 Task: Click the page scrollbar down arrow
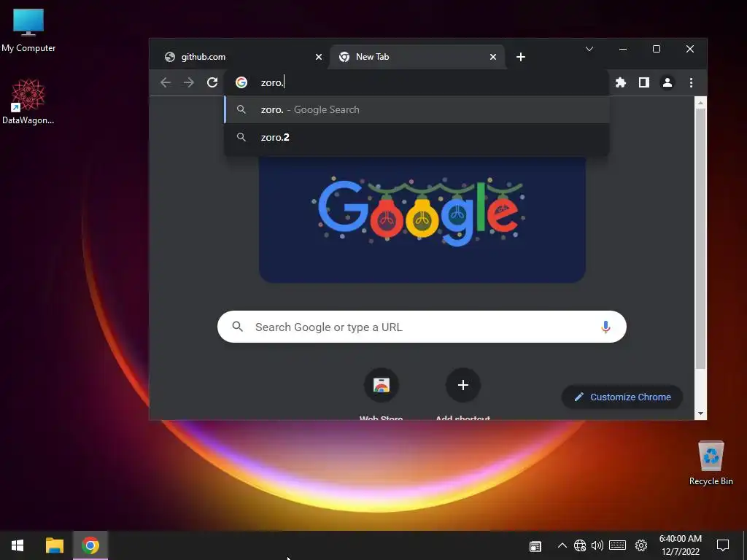pos(700,413)
